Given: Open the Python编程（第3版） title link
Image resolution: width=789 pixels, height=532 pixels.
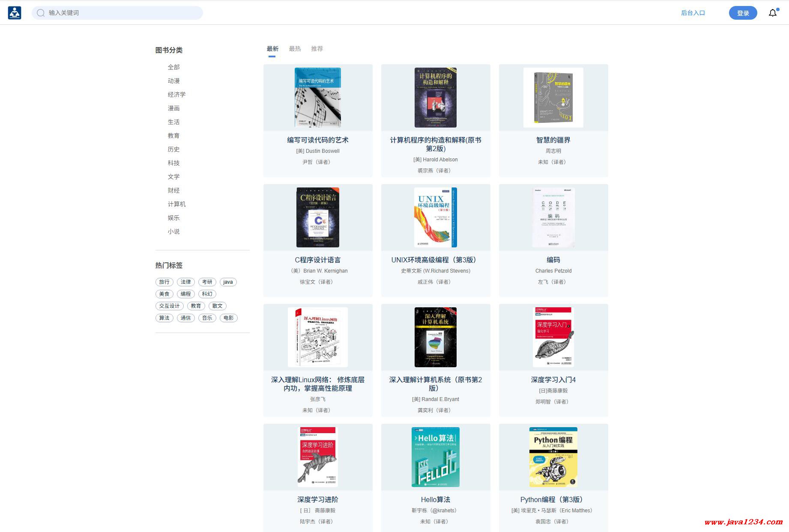Looking at the screenshot, I should tap(553, 499).
